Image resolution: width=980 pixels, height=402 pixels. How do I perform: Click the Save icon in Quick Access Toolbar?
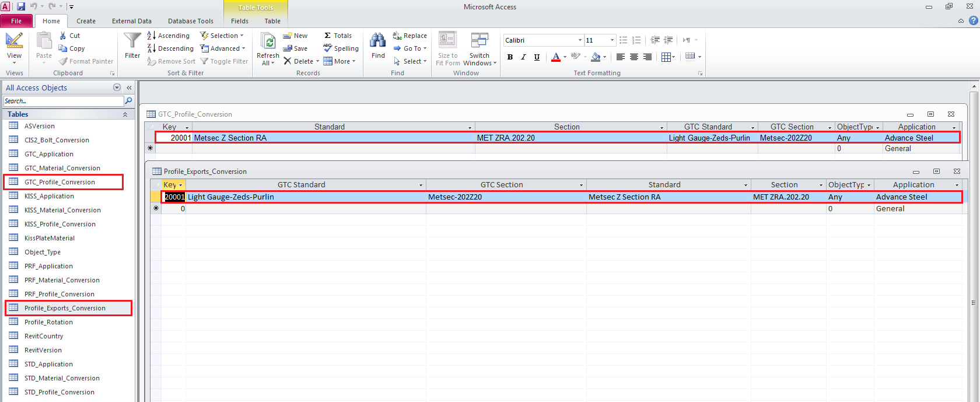tap(21, 6)
